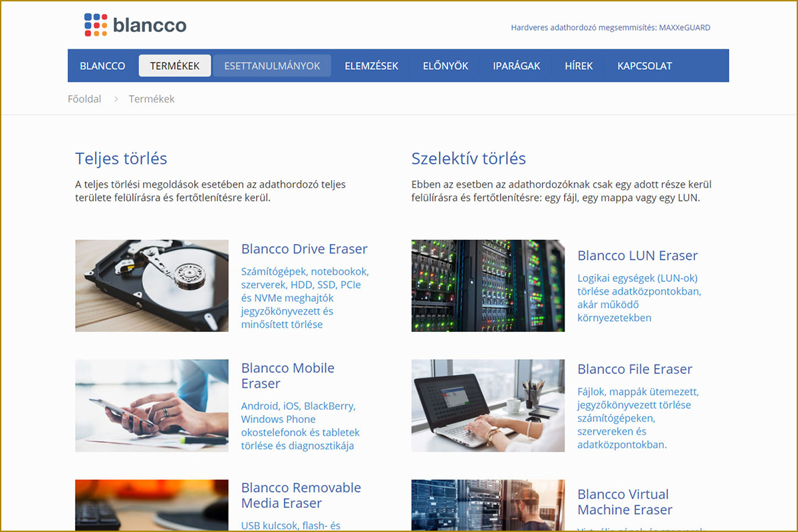798x532 pixels.
Task: Open the hard drive thumbnail image
Action: (152, 285)
